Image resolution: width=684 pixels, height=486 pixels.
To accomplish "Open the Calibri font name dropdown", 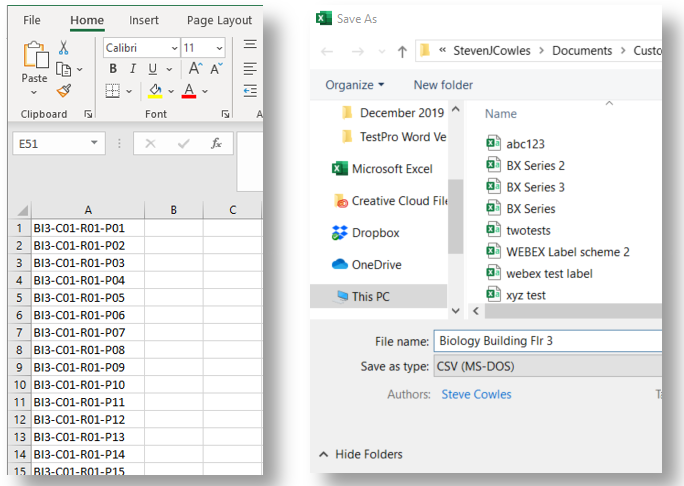I will (x=174, y=48).
